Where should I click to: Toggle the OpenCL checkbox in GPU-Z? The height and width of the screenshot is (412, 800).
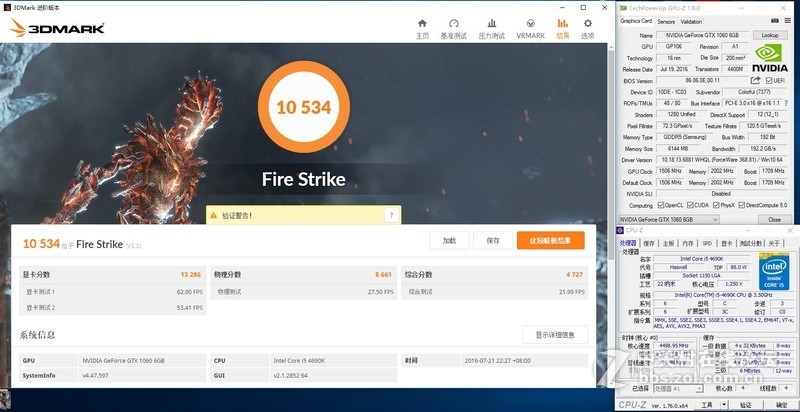click(x=661, y=205)
